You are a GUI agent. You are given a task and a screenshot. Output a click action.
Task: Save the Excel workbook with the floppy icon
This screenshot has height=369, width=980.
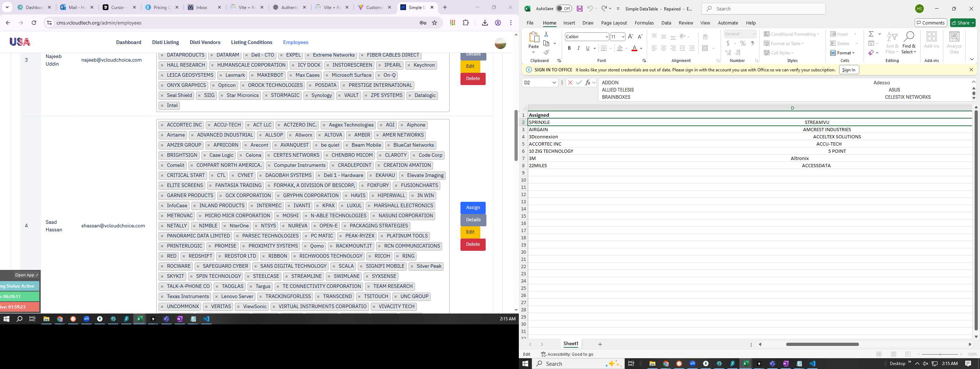579,9
